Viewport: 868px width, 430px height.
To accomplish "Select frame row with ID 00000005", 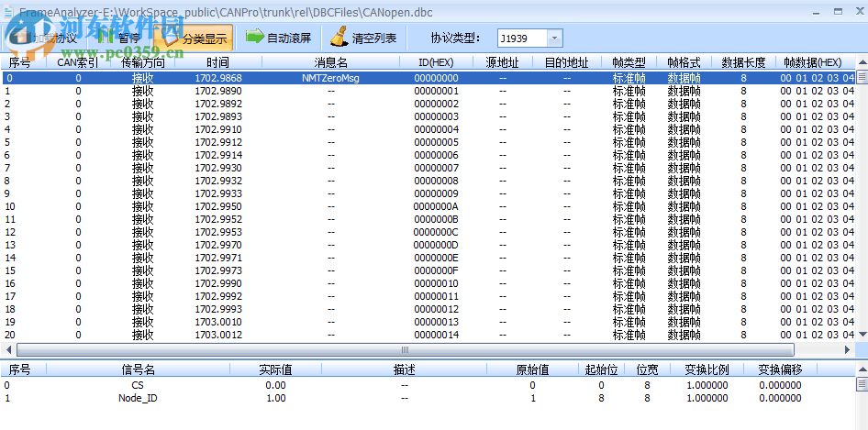I will click(428, 142).
